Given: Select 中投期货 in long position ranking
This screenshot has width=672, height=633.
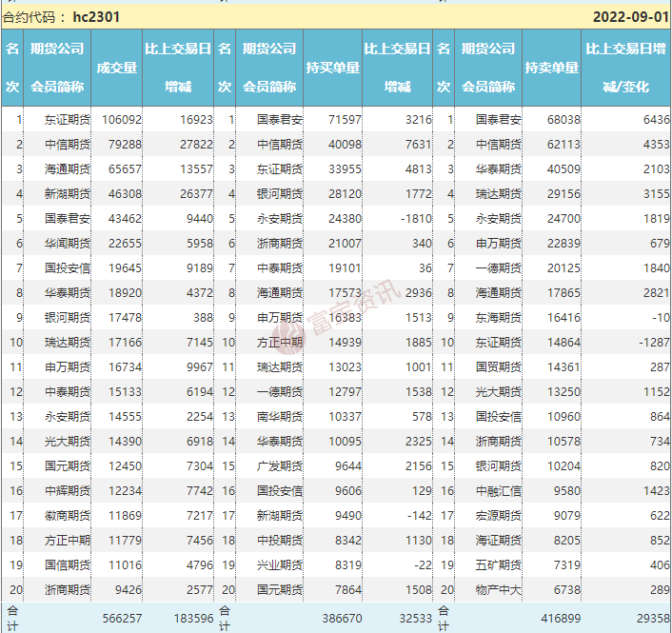Looking at the screenshot, I should (280, 541).
